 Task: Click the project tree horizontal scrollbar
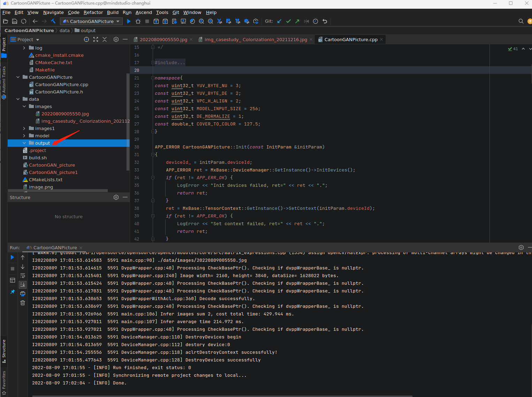tap(58, 191)
